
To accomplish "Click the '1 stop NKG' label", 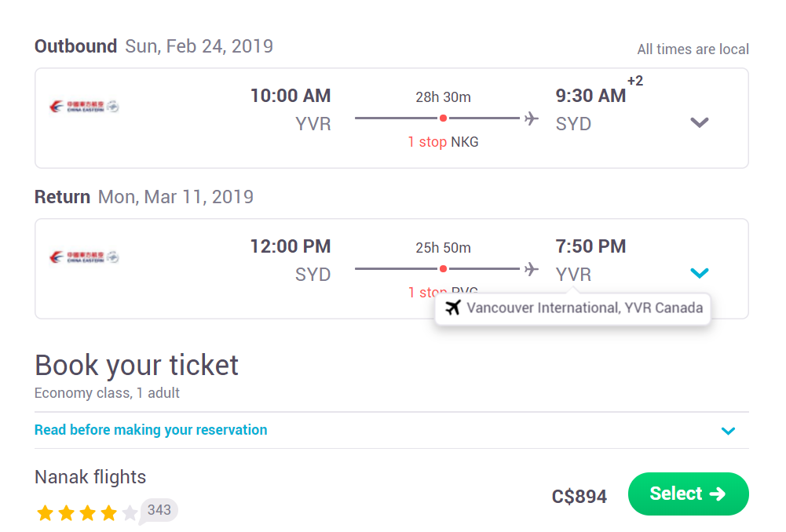I will tap(443, 142).
